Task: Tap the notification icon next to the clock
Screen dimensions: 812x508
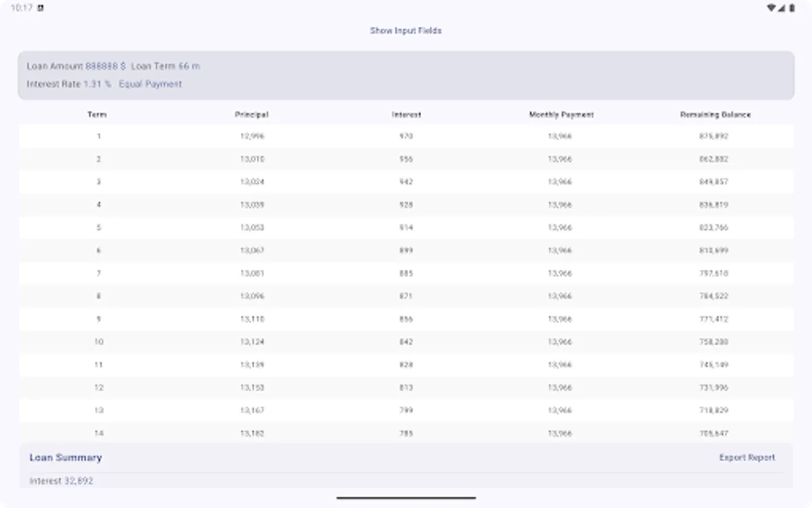Action: (41, 8)
